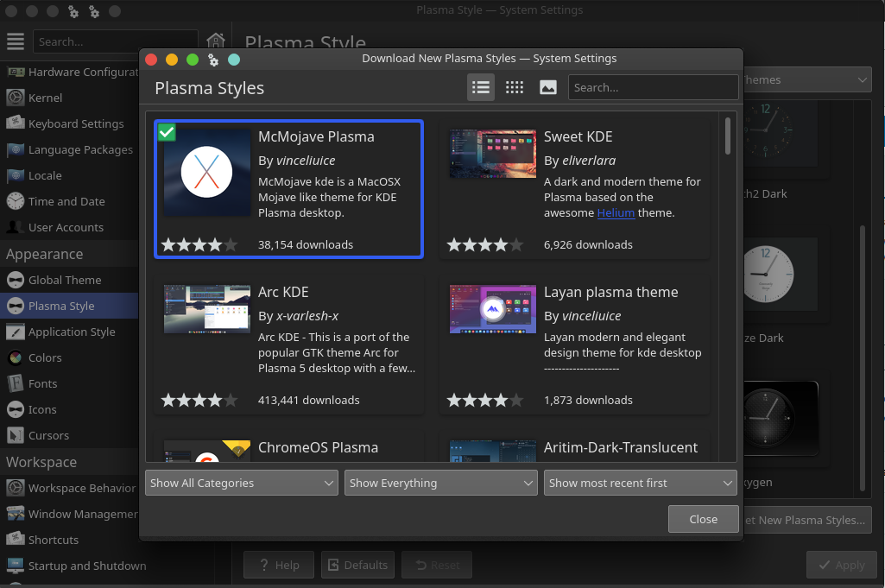Screen dimensions: 885x588
Task: Click the Defaults button in System Settings
Action: click(x=357, y=565)
